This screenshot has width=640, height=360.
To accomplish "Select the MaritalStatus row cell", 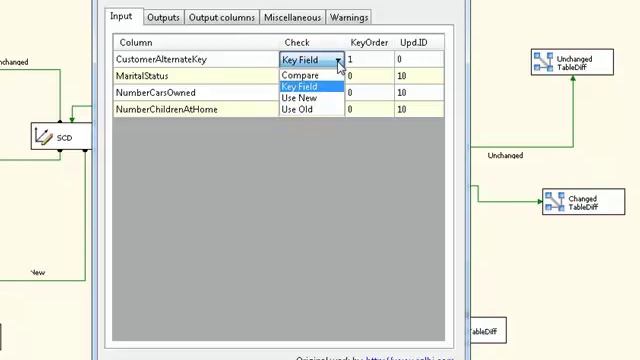I will pos(196,76).
